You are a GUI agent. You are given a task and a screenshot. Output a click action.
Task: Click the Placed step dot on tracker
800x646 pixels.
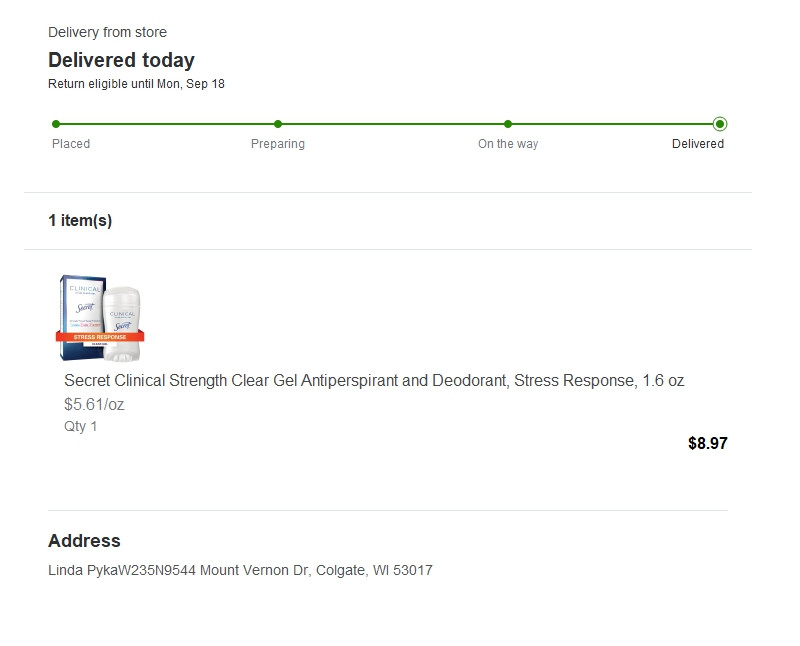(56, 124)
